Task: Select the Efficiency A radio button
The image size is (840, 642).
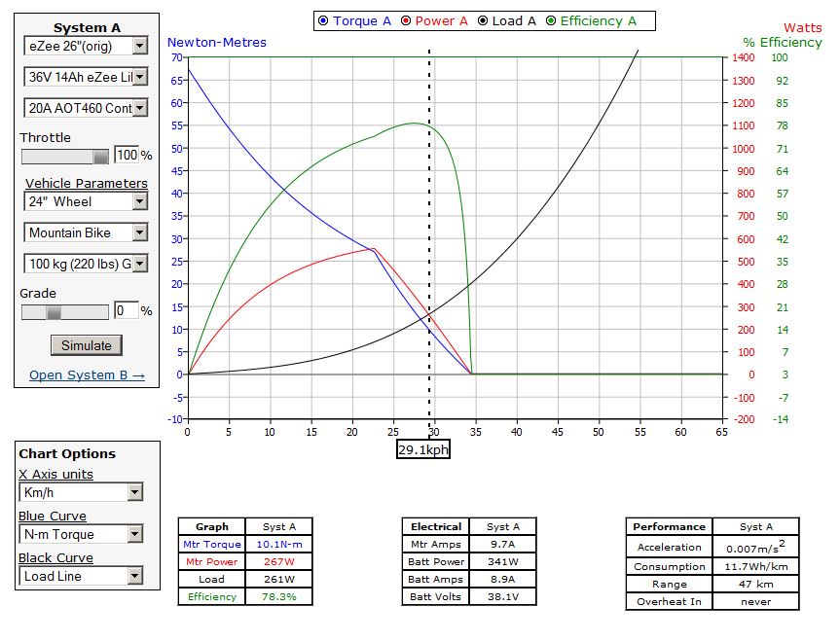Action: coord(552,20)
